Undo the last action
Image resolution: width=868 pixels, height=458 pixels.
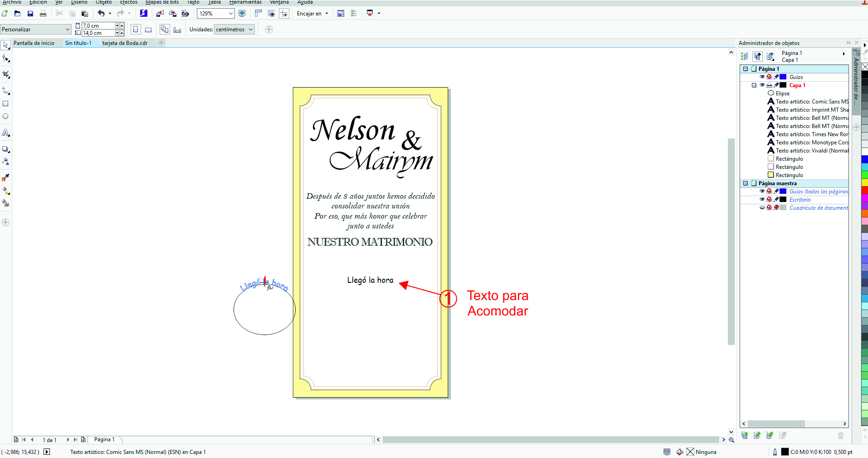coord(101,14)
